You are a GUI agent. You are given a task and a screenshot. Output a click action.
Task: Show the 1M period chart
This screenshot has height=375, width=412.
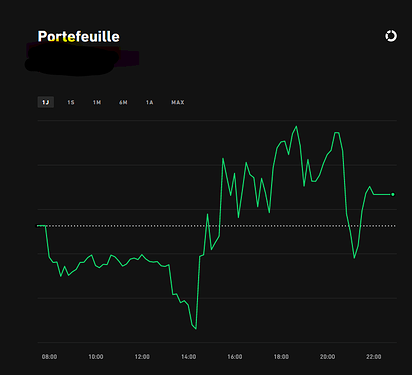point(97,102)
